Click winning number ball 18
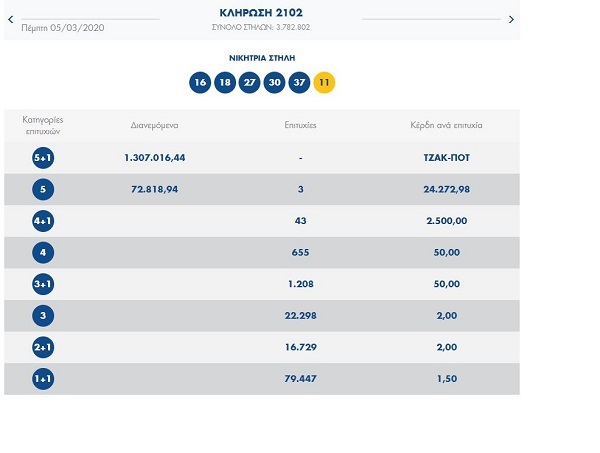Image resolution: width=600 pixels, height=453 pixels. [225, 83]
